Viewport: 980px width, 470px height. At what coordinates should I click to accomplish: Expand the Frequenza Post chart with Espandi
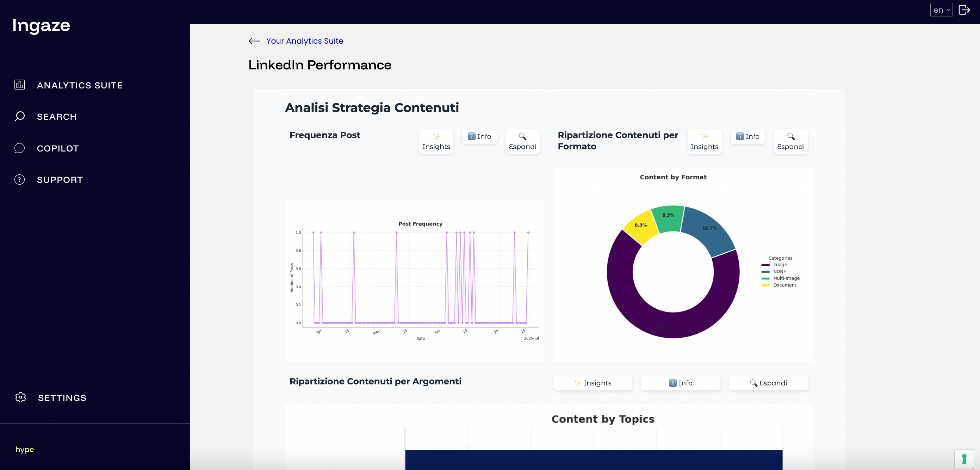pyautogui.click(x=522, y=142)
